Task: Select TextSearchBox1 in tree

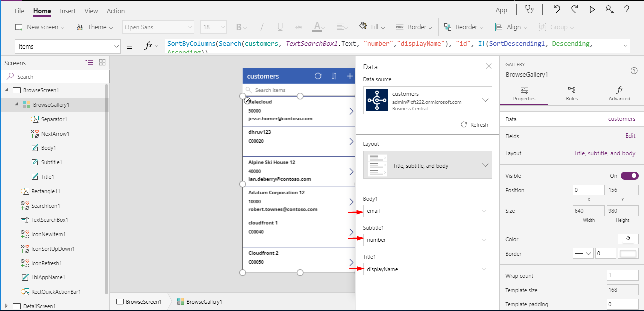Action: (49, 220)
